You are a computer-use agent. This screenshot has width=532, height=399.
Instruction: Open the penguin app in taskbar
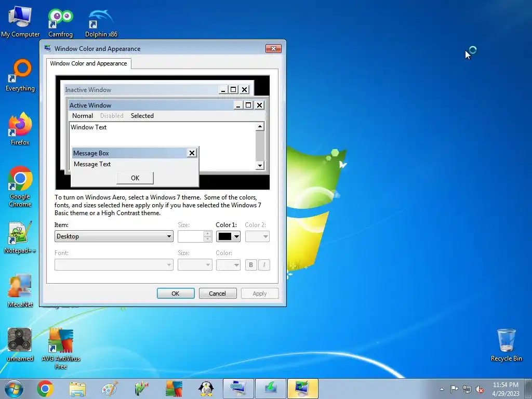click(206, 389)
